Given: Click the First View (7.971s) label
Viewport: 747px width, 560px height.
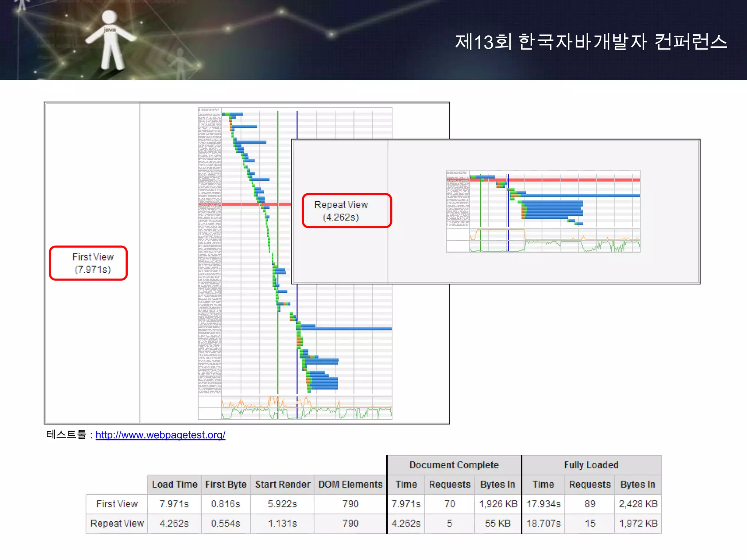Looking at the screenshot, I should coord(89,263).
